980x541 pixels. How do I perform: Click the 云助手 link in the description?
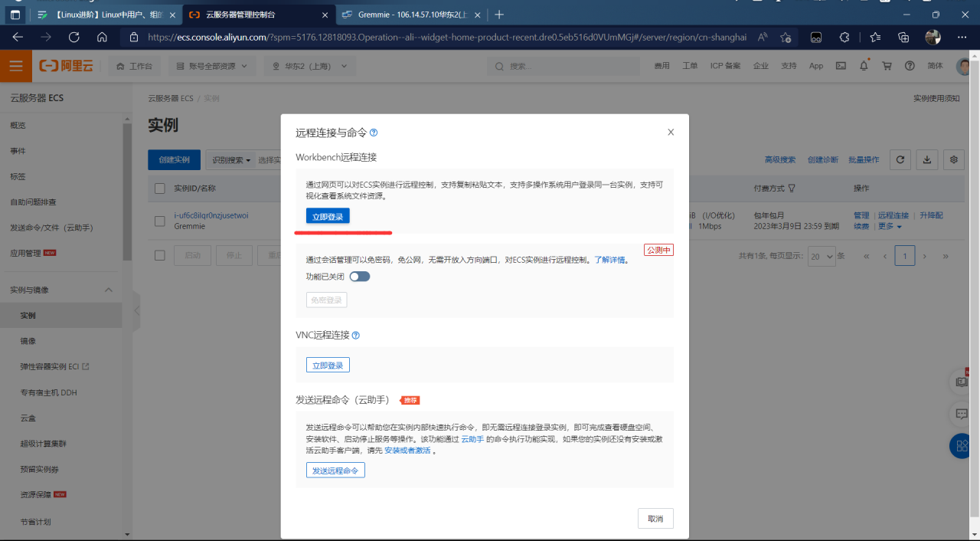tap(472, 439)
